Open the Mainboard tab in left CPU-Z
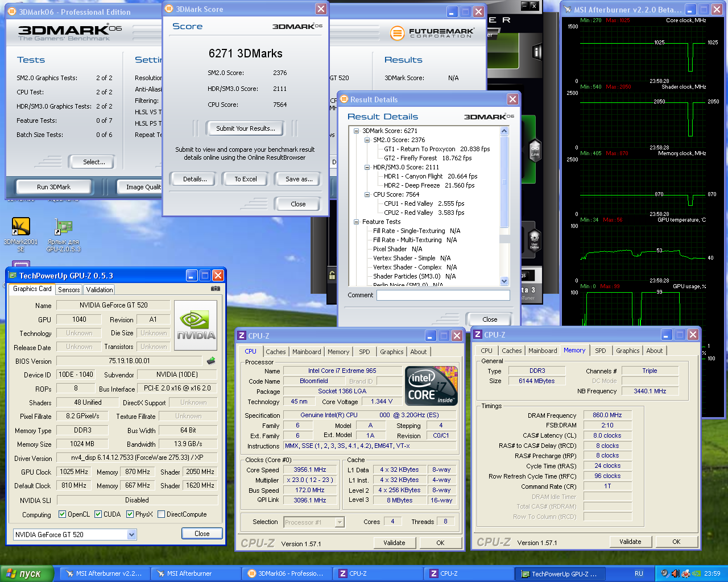Viewport: 728px width, 582px height. click(307, 352)
